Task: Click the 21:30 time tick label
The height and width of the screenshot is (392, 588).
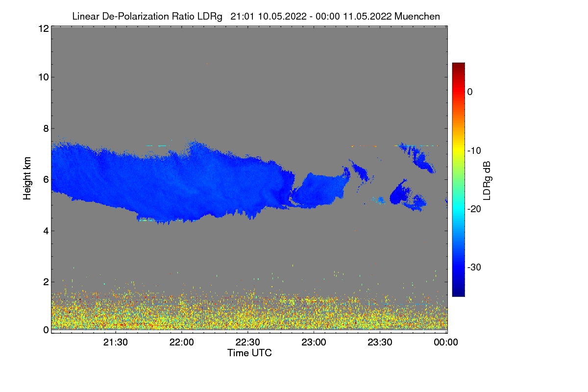Action: pyautogui.click(x=116, y=343)
